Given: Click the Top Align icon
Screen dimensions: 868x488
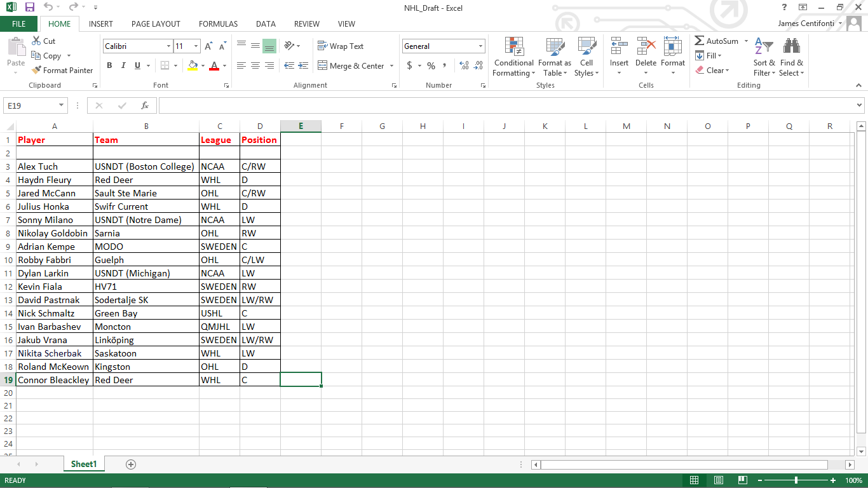Looking at the screenshot, I should (x=241, y=46).
